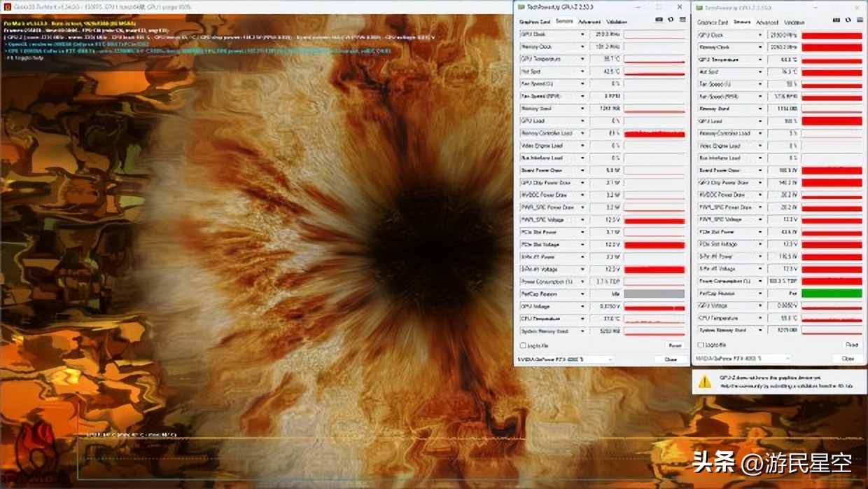
Task: Switch to the Validation tab in right GPU-Z
Action: [x=794, y=22]
